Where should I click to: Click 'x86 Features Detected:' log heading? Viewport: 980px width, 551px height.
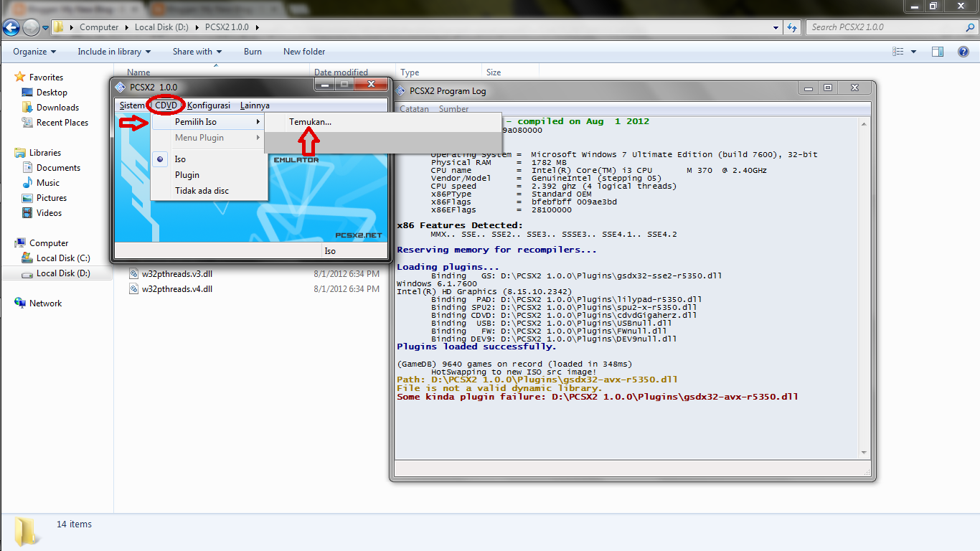[x=460, y=225]
